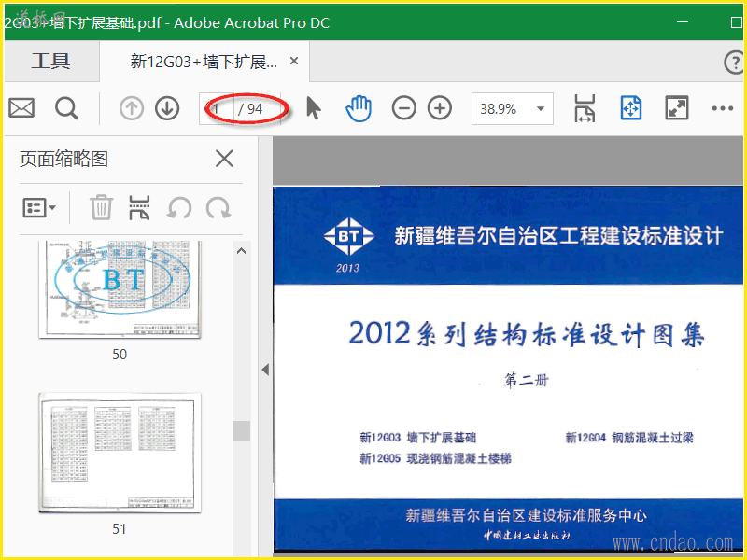Click the 页面缩略图 panel title

(x=63, y=159)
